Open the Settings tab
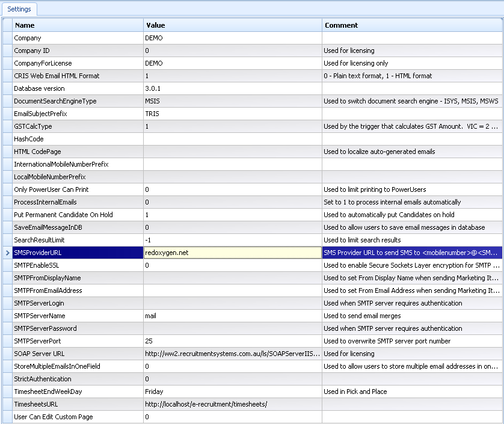The height and width of the screenshot is (424, 504). [x=19, y=9]
